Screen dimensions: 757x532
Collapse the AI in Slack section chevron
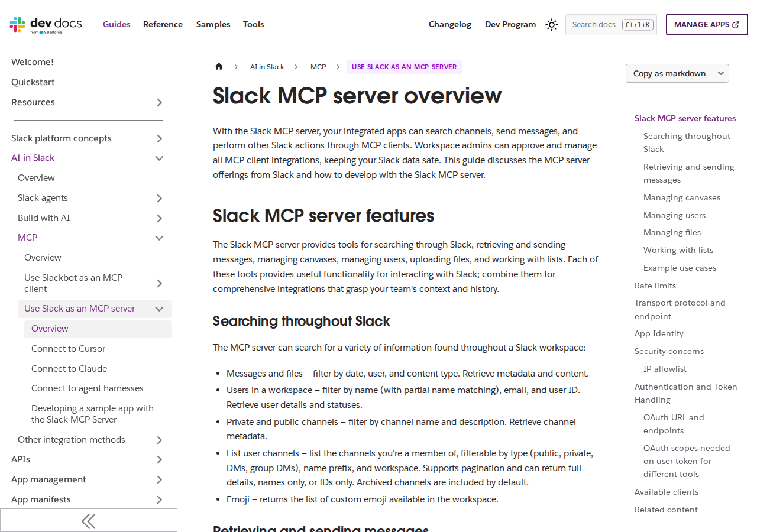pos(159,158)
